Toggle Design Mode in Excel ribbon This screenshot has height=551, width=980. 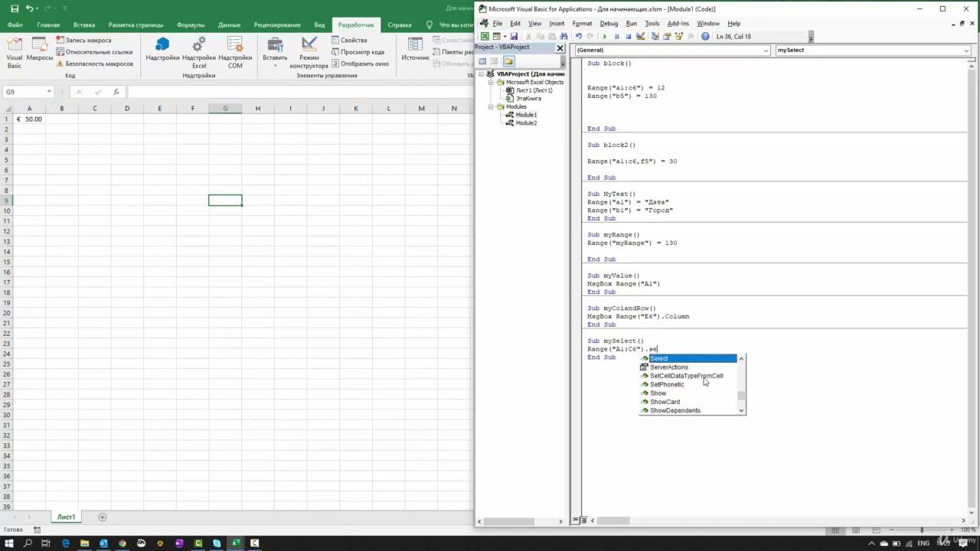point(309,52)
